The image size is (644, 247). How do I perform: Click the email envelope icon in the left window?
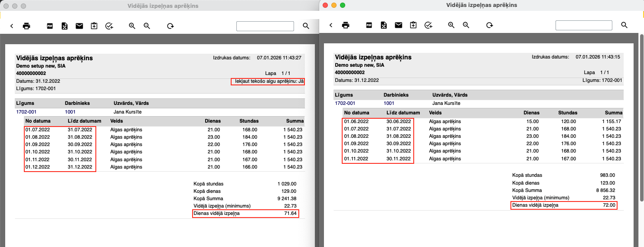click(79, 26)
